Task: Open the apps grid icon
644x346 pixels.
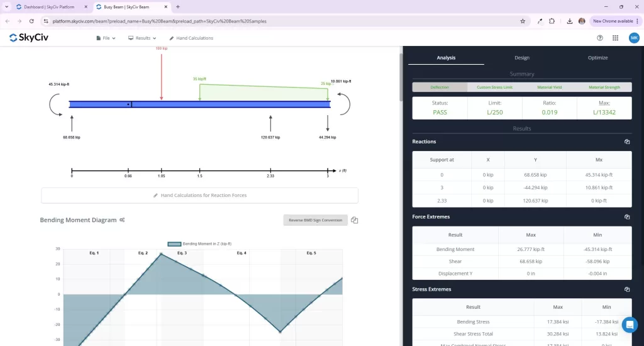Action: tap(615, 38)
